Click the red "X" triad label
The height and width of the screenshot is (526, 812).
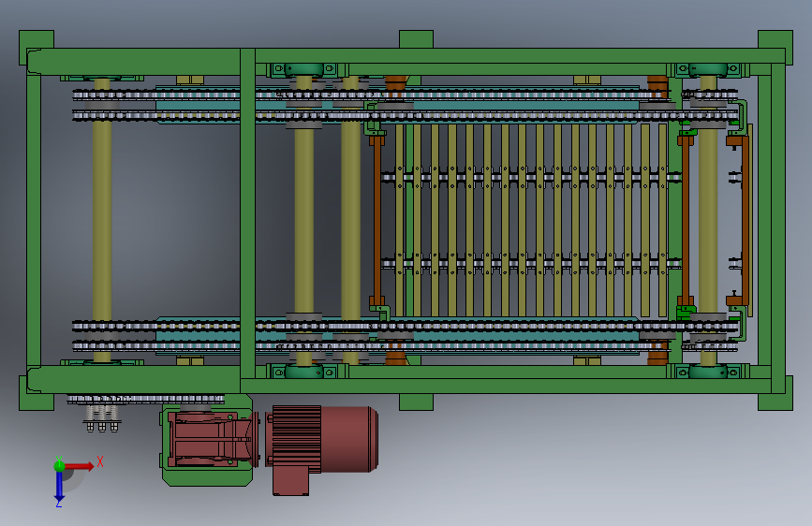100,461
